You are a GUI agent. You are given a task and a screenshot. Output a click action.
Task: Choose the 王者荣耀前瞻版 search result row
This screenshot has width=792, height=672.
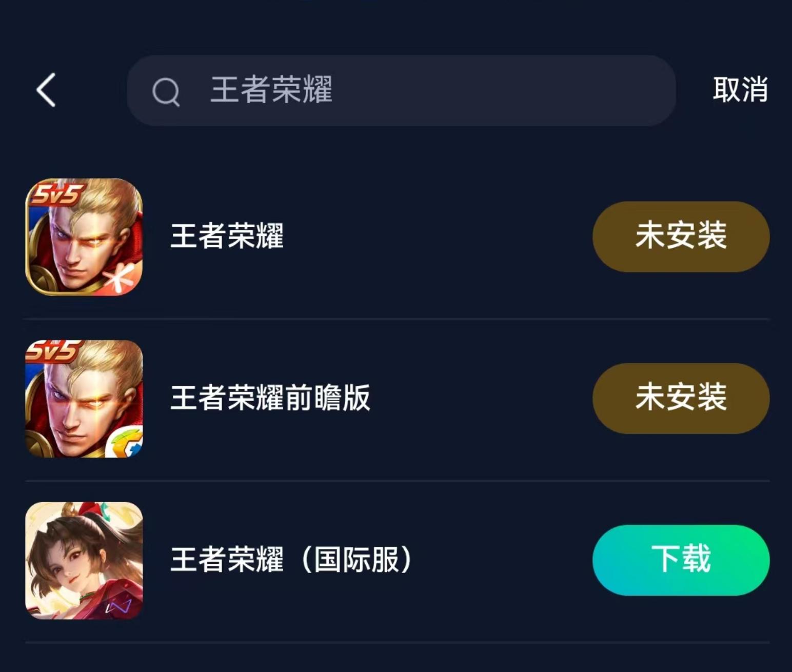397,399
